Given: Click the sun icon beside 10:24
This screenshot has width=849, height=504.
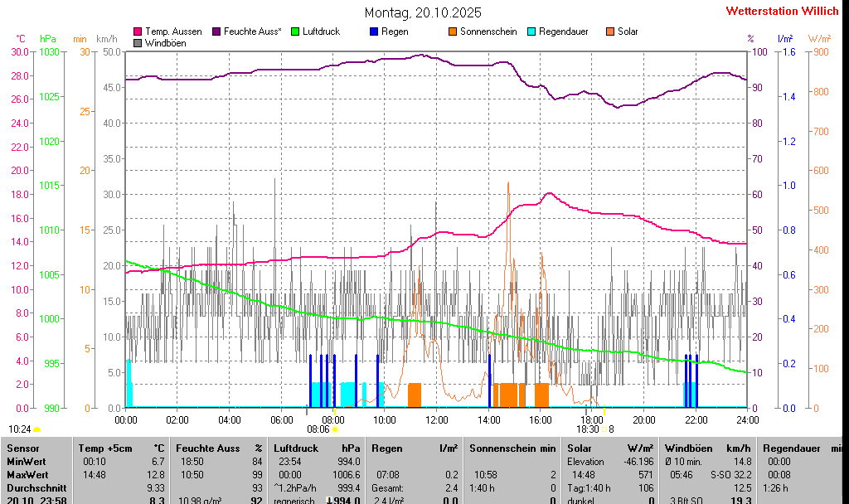Looking at the screenshot, I should tap(37, 429).
